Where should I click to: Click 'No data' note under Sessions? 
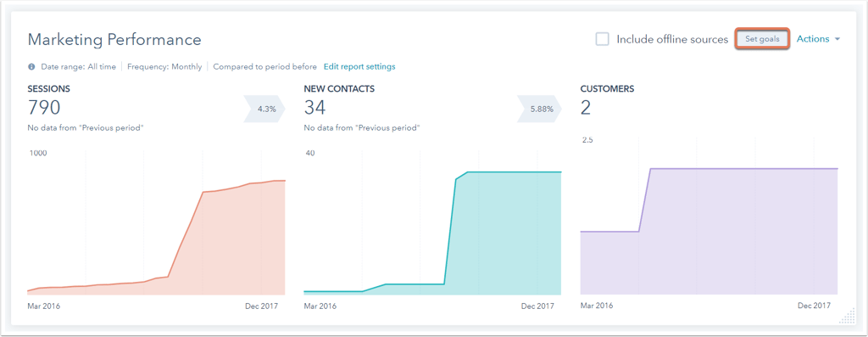pos(86,128)
